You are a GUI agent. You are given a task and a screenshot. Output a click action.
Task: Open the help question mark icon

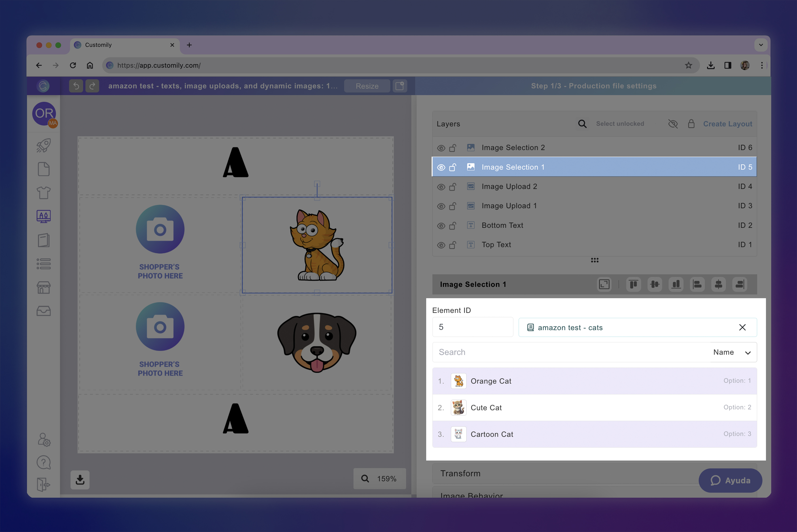point(44,462)
